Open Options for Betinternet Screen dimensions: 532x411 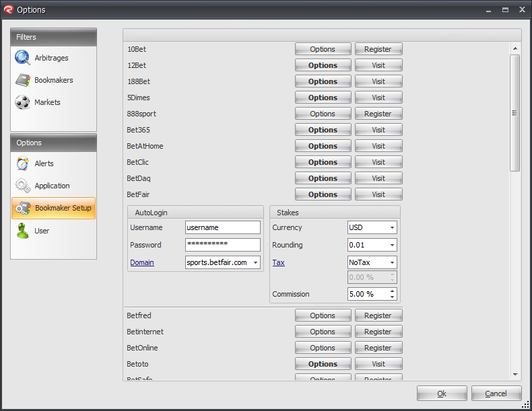point(323,332)
